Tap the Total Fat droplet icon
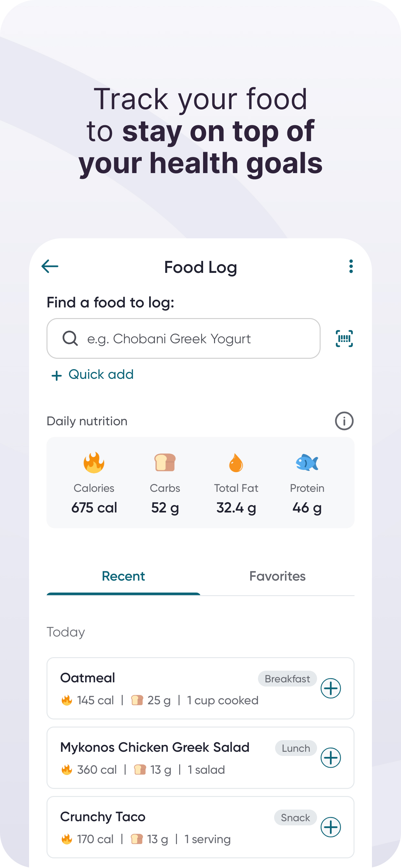The width and height of the screenshot is (401, 868). (236, 462)
